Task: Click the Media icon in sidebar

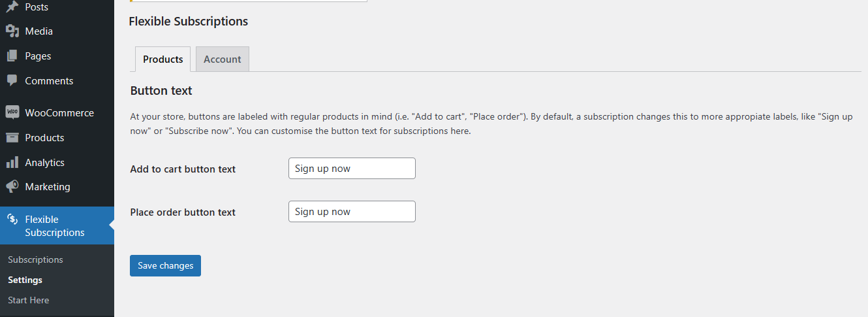Action: (12, 31)
